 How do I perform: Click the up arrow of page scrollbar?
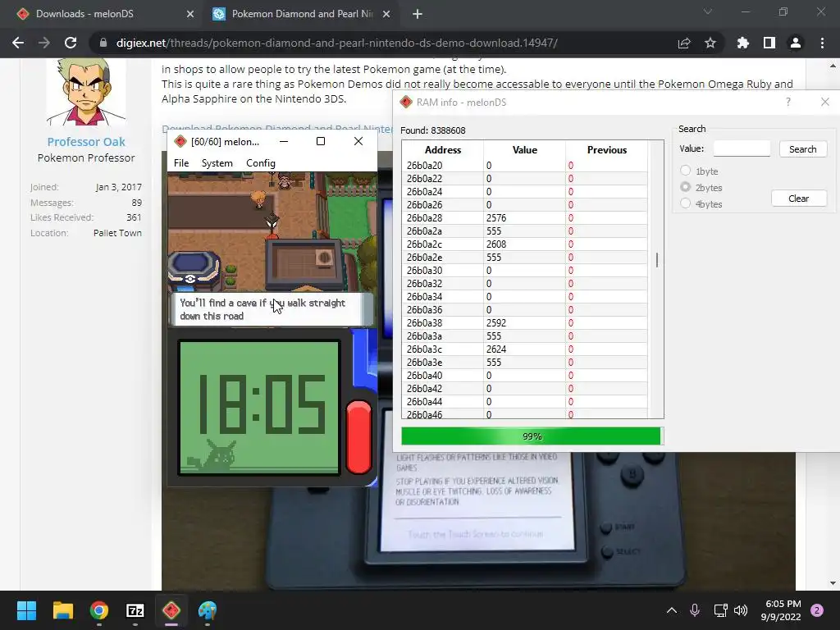point(833,66)
